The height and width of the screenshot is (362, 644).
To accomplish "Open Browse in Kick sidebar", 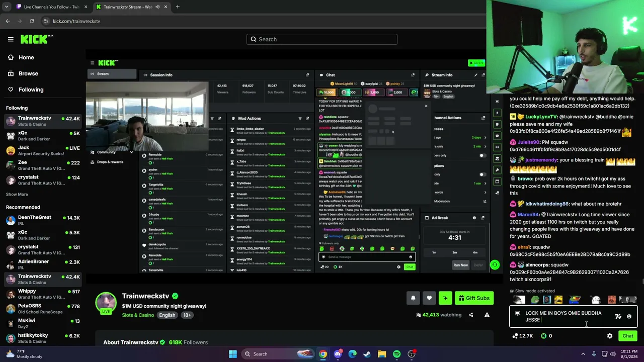I will click(28, 73).
